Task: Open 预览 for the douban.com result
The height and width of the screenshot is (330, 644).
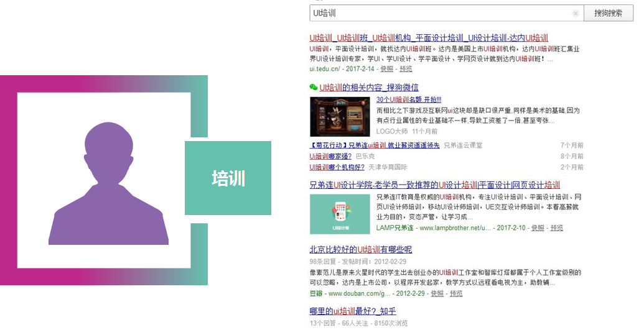Action: [456, 293]
